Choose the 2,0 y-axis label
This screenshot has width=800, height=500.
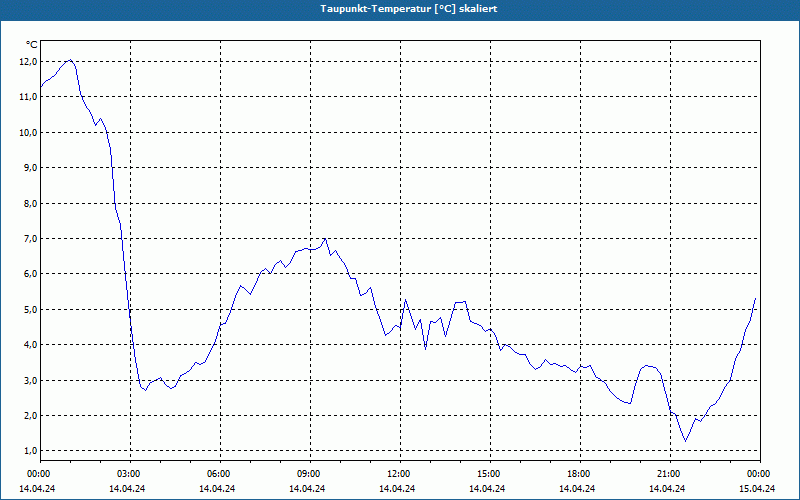(x=31, y=415)
